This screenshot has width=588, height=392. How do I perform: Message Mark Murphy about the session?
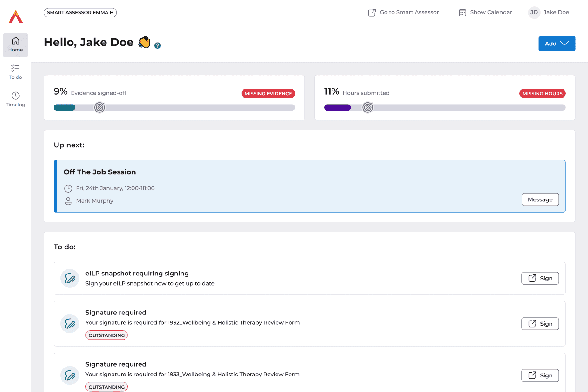coord(540,199)
